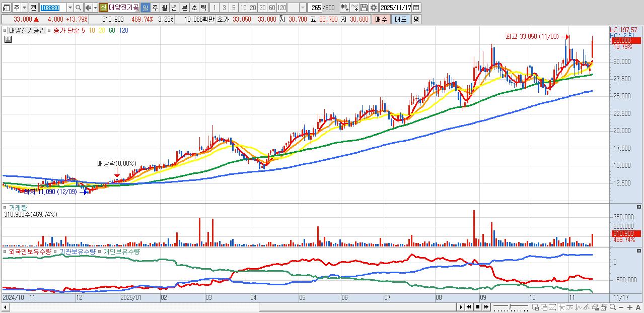Select interval 20 button
Screen dimensions: 644x313
253,8
